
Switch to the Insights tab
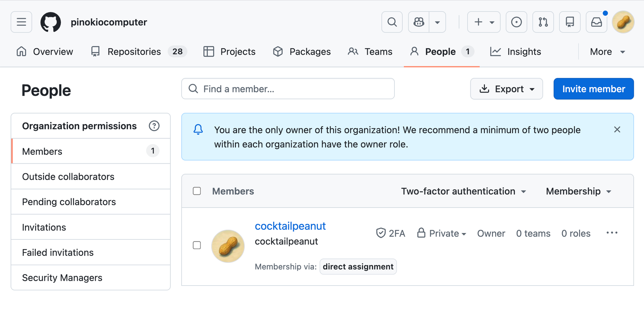tap(516, 52)
